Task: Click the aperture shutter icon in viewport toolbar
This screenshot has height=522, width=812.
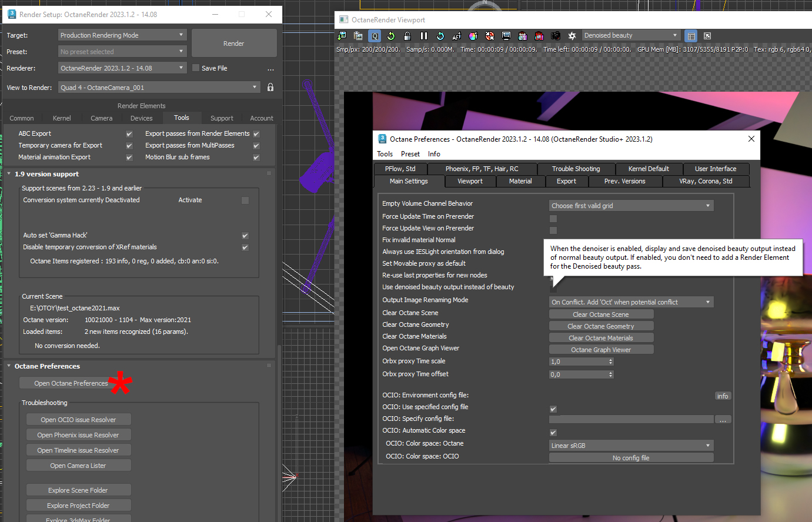Action: tap(572, 36)
